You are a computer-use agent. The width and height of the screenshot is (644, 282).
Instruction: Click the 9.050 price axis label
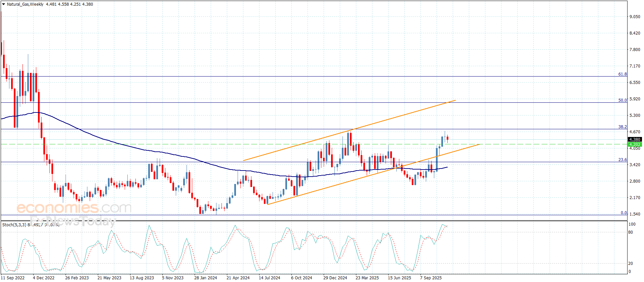point(635,16)
